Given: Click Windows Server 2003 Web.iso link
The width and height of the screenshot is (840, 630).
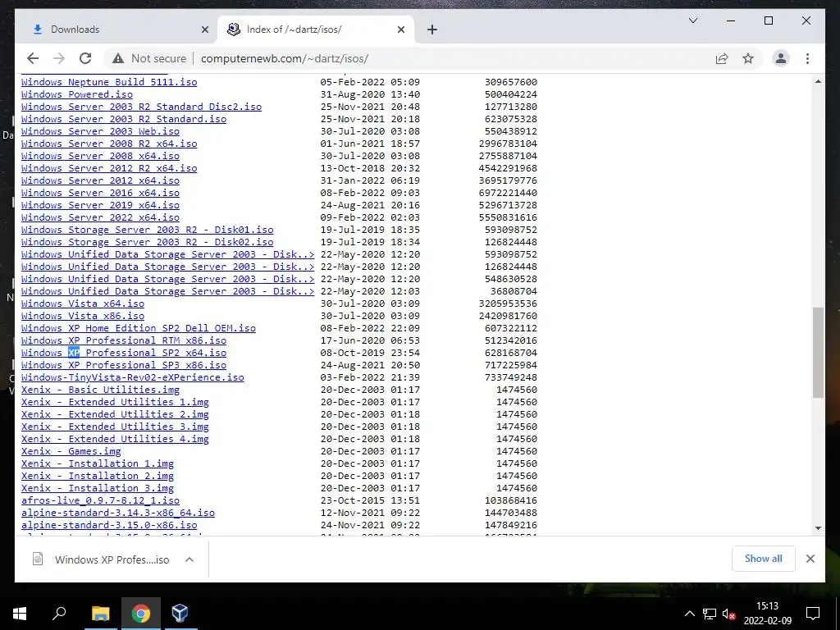Looking at the screenshot, I should [100, 131].
